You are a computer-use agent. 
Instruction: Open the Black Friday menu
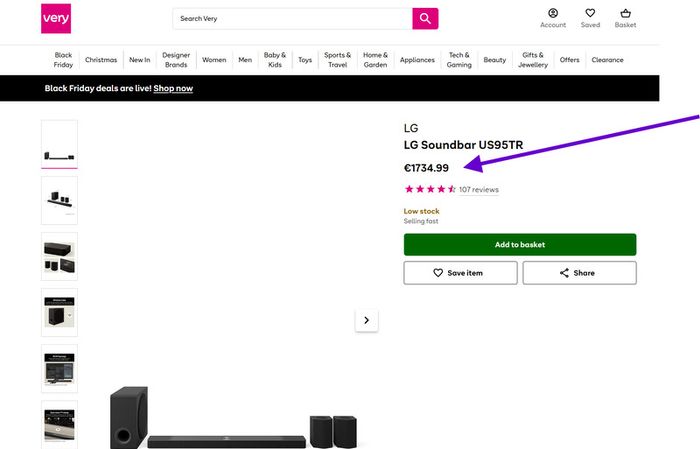coord(63,60)
